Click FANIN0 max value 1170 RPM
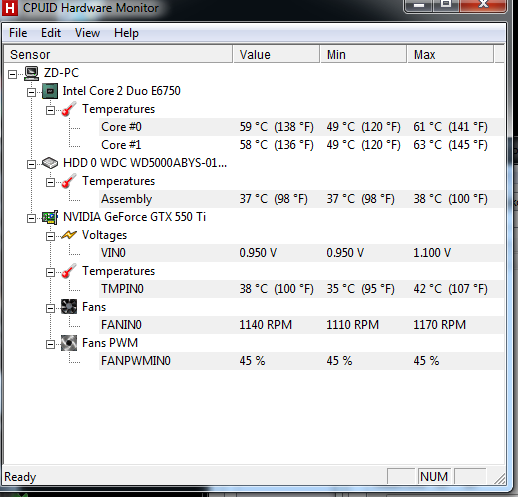 439,325
